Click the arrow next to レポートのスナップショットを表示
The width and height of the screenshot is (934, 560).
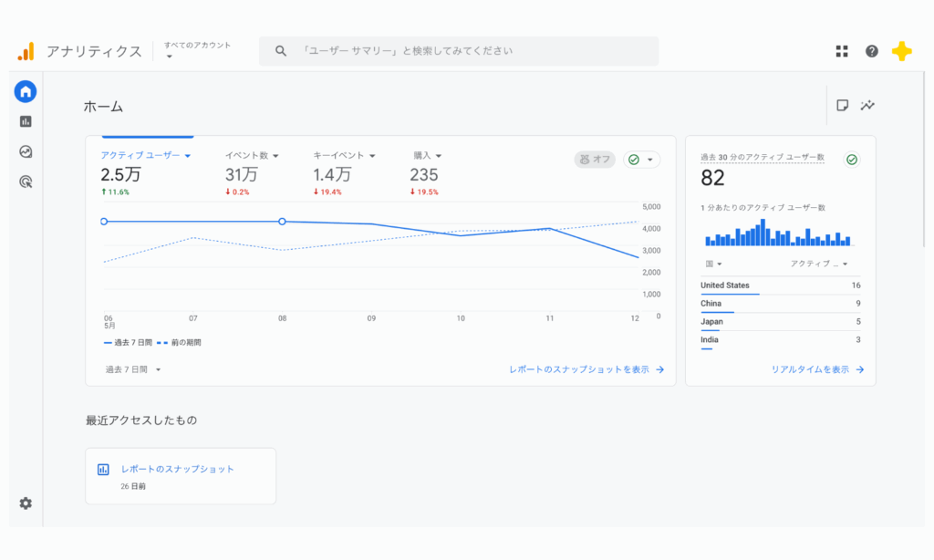click(660, 370)
